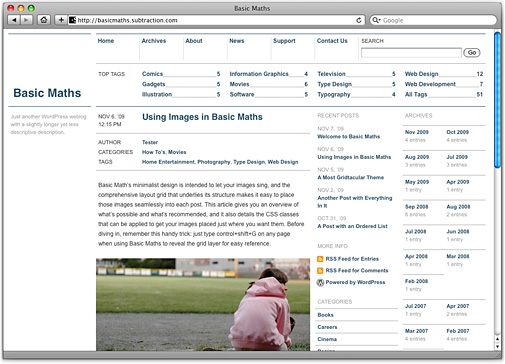Click the RSS Feed for Entries icon
The width and height of the screenshot is (505, 364).
[x=320, y=259]
